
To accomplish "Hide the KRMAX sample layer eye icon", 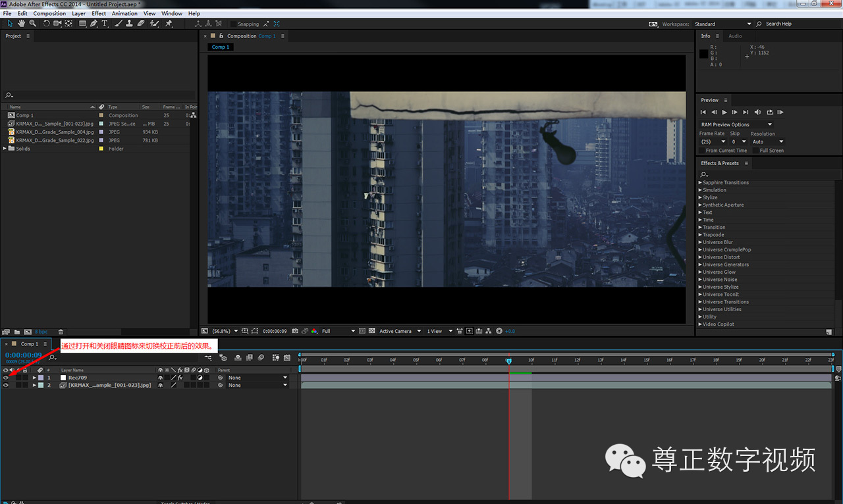I will coord(5,385).
